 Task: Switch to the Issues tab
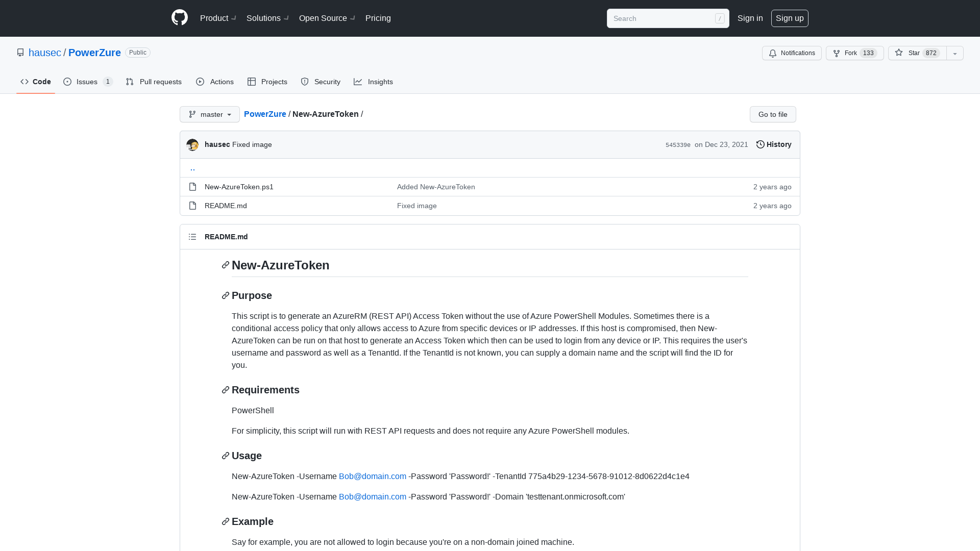[88, 82]
